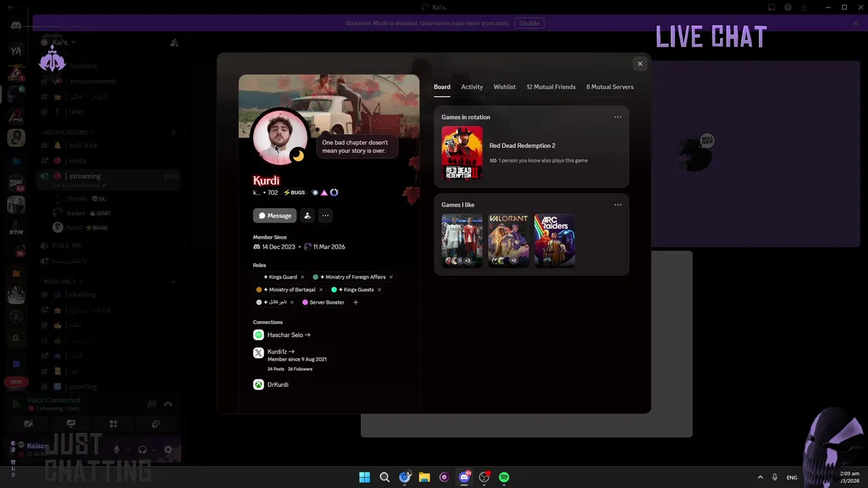Open the soundboard in voice panel
The height and width of the screenshot is (488, 868).
click(155, 424)
